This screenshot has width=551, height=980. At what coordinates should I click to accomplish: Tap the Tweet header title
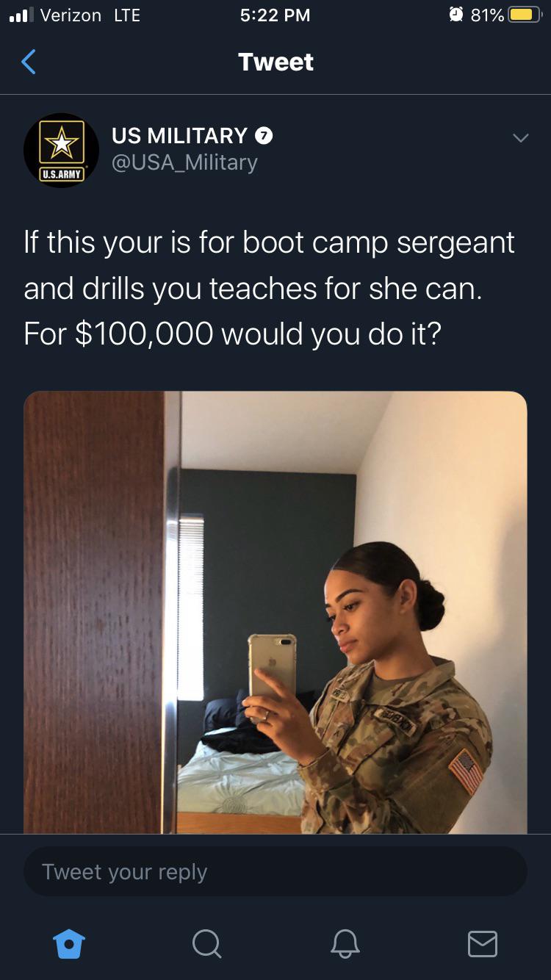point(275,62)
